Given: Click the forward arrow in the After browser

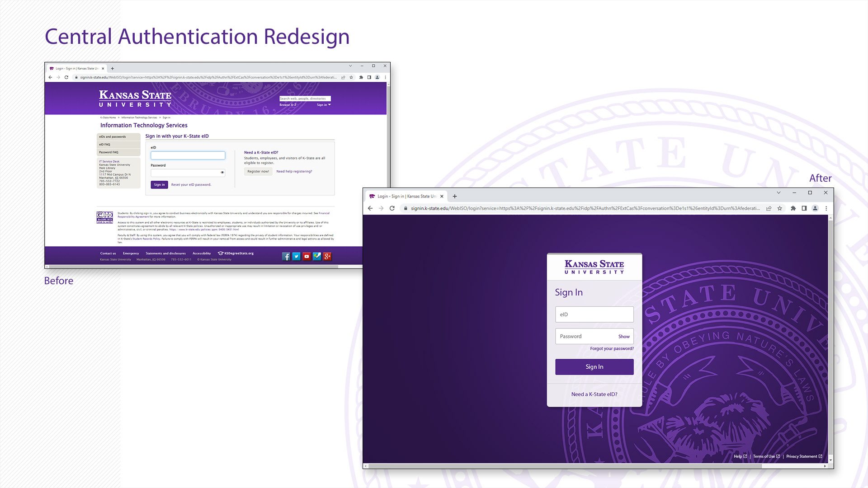Looking at the screenshot, I should point(381,208).
